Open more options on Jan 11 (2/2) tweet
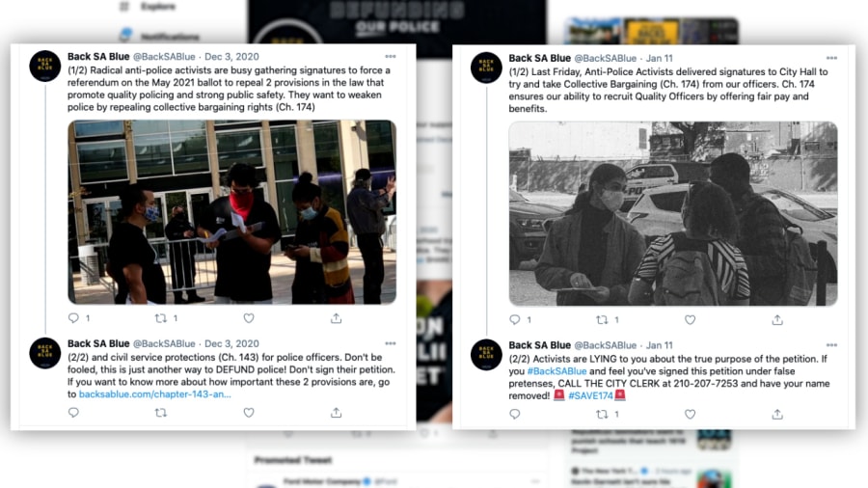The image size is (868, 488). pos(831,345)
